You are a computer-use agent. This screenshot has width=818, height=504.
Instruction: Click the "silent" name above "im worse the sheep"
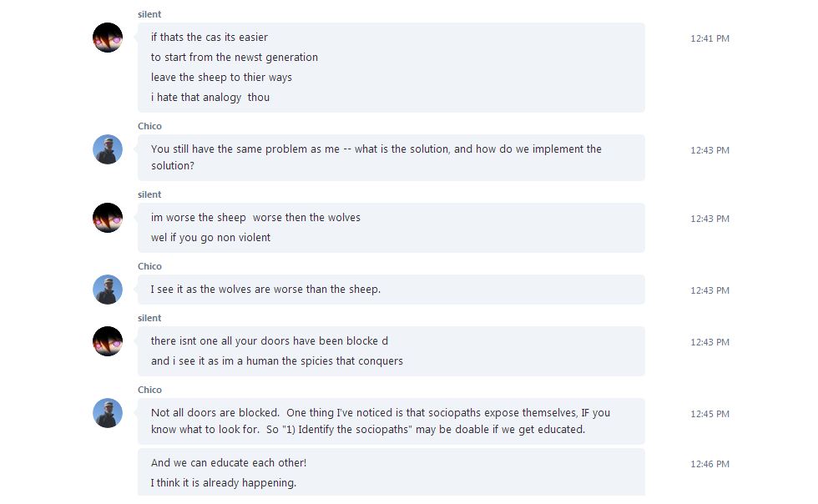coord(149,194)
